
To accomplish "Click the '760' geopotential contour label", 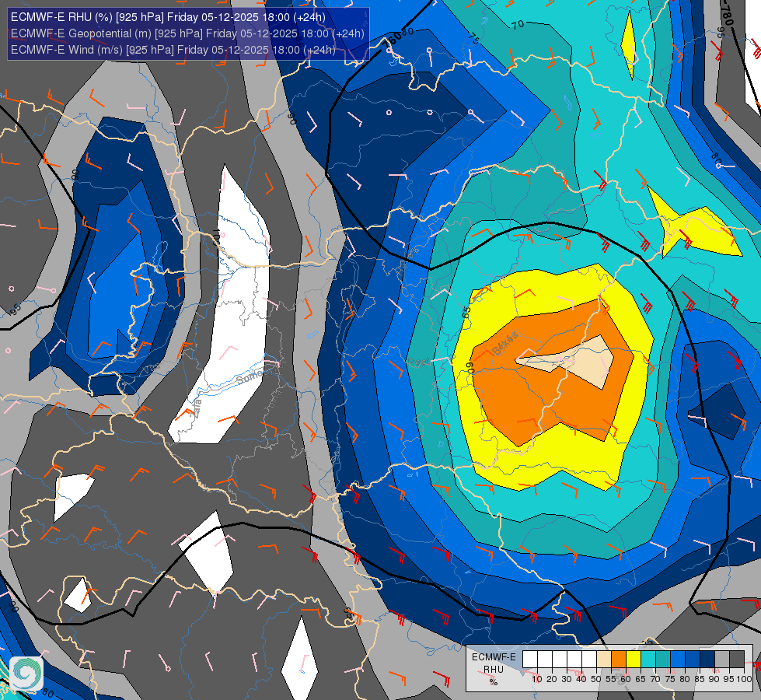I will tap(392, 41).
